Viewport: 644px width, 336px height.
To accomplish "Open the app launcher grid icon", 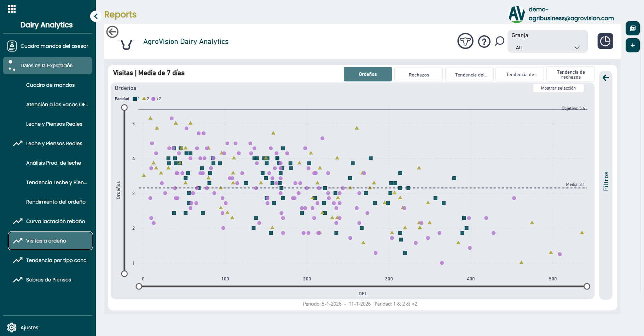I will coord(12,9).
